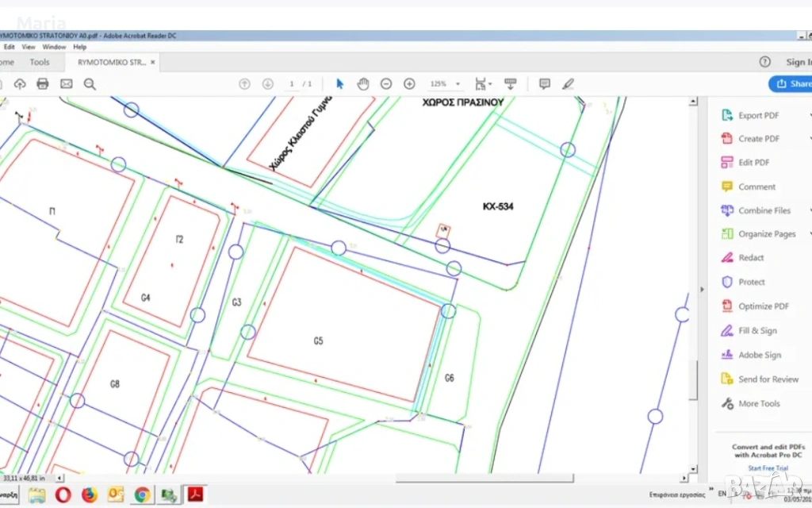The width and height of the screenshot is (812, 508).
Task: Switch to the Tools tab
Action: tap(40, 62)
